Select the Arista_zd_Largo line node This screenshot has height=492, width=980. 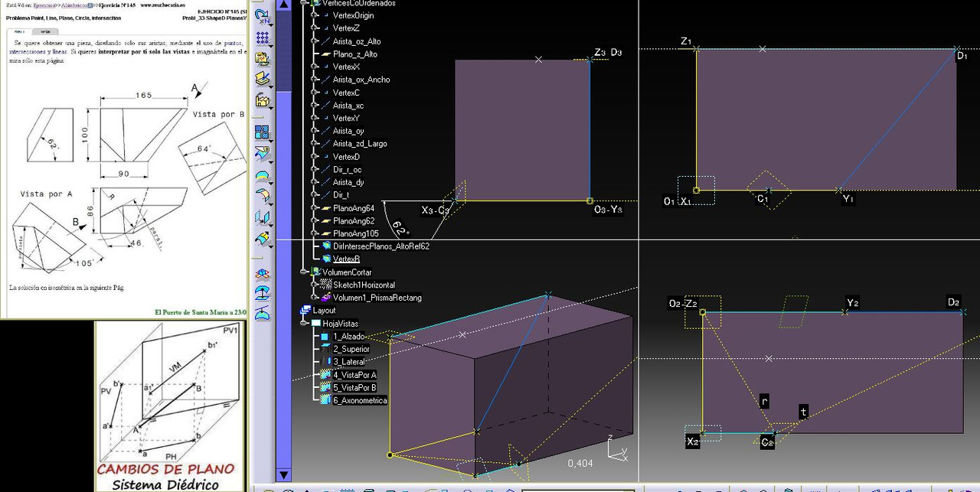pyautogui.click(x=360, y=144)
